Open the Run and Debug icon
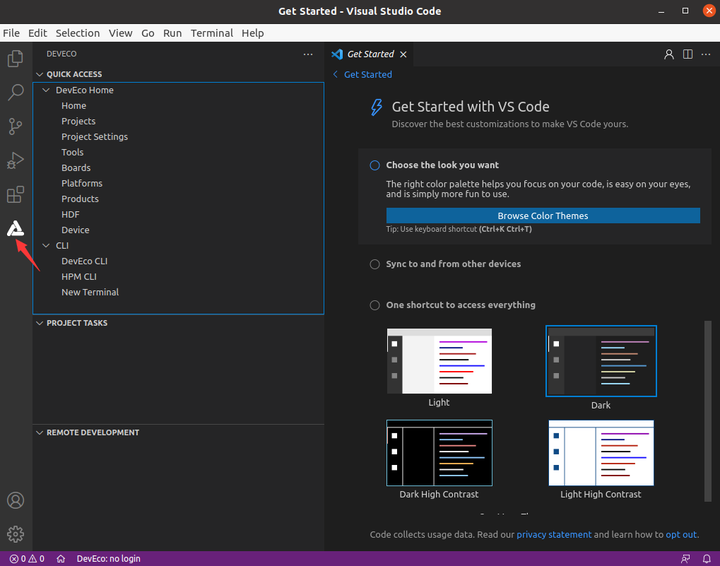 (15, 161)
